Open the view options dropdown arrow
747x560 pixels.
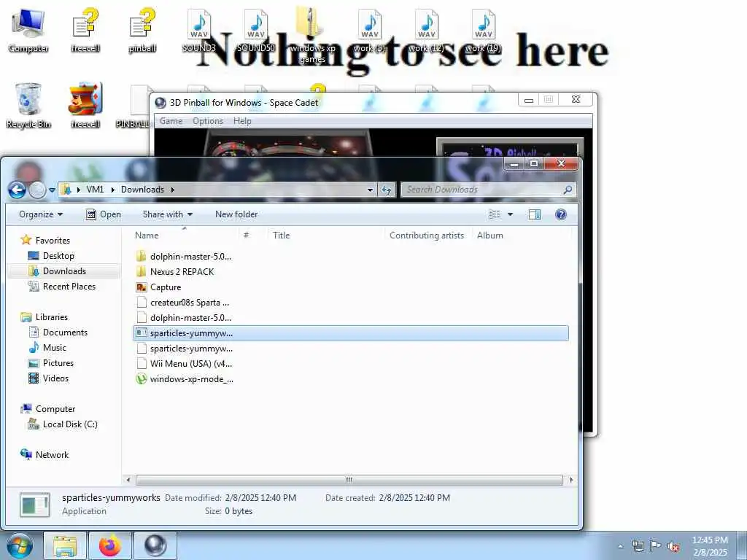pyautogui.click(x=510, y=214)
